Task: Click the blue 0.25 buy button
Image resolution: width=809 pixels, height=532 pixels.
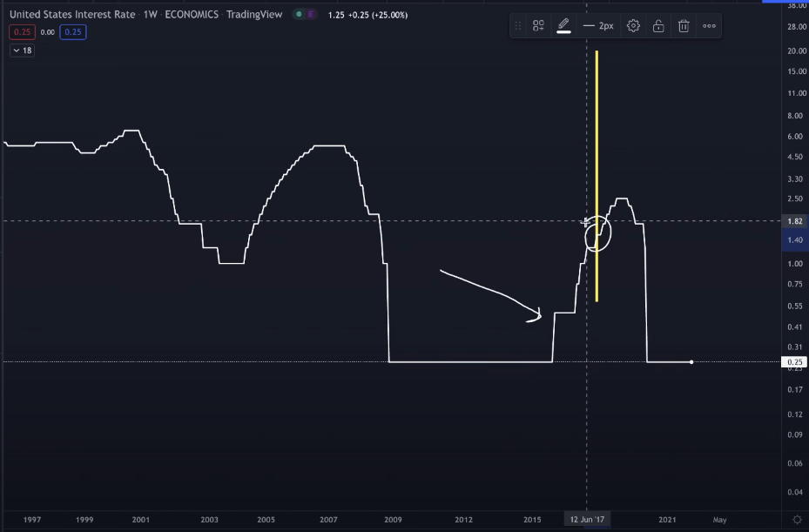Action: [x=74, y=32]
